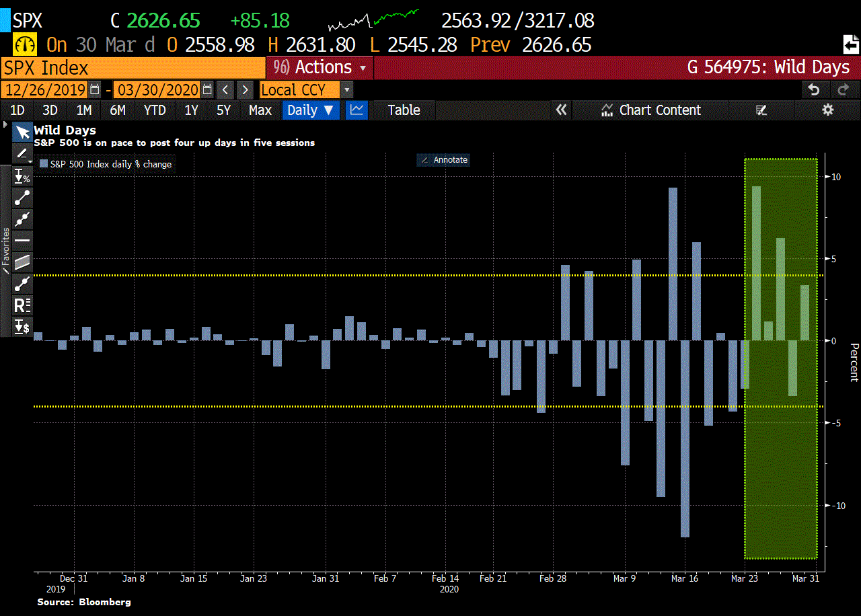Screen dimensions: 861x616
Task: Click the end date 03/30/2020 field
Action: [157, 89]
